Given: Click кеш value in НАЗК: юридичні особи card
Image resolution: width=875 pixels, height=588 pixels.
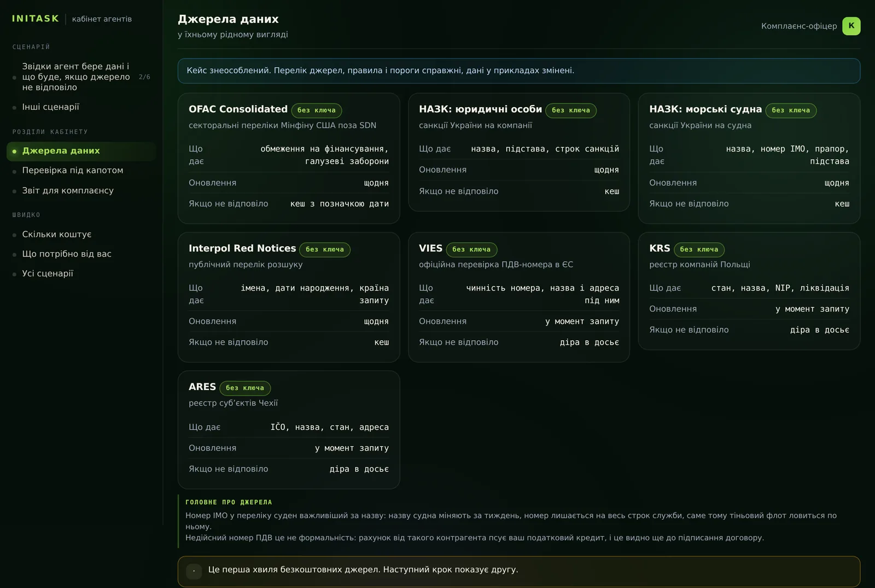Looking at the screenshot, I should (612, 191).
